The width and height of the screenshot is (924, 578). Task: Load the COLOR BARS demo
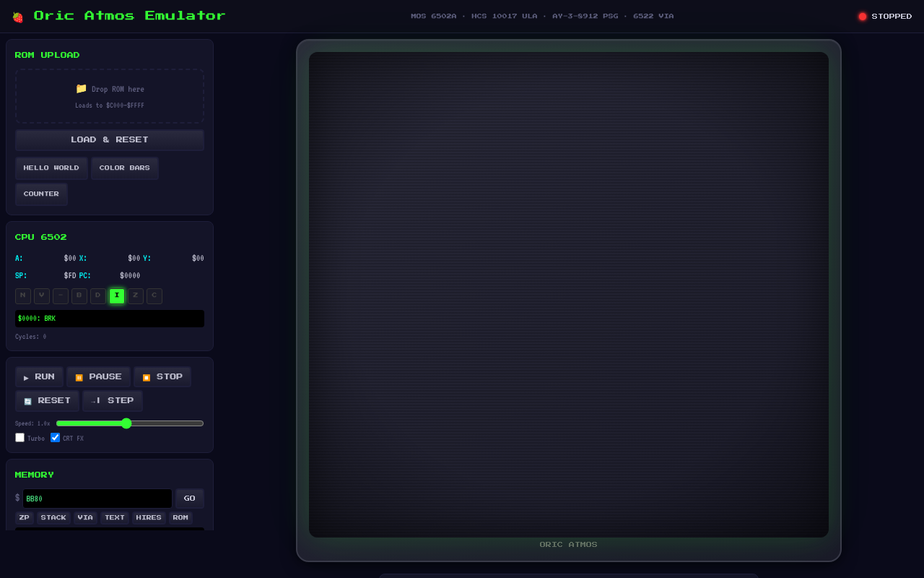coord(125,168)
